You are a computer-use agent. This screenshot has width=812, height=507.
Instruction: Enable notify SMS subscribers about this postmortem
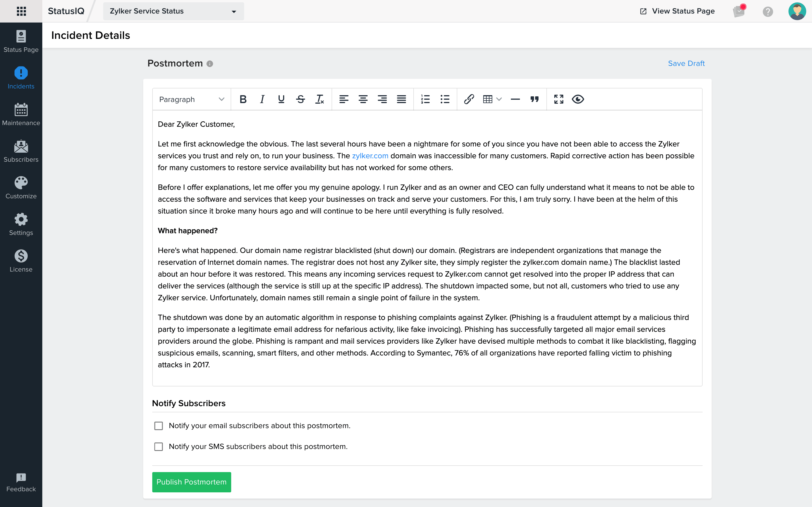[x=158, y=446]
